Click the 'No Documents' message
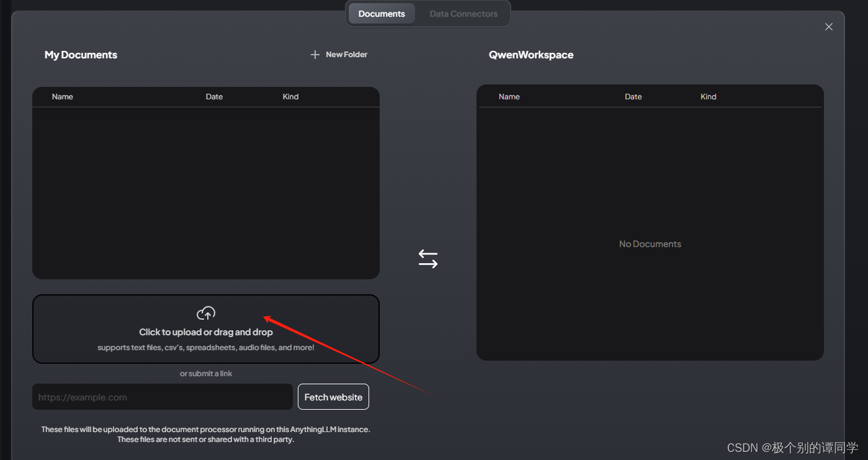868x460 pixels. (650, 244)
